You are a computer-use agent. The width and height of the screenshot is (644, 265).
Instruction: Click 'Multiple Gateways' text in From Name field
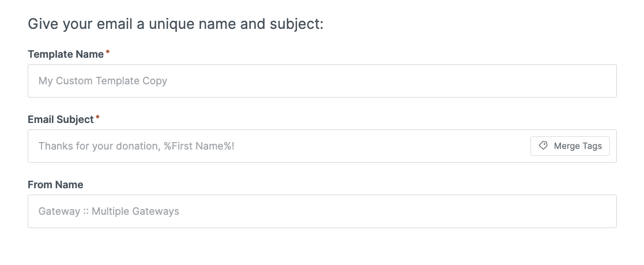(135, 211)
